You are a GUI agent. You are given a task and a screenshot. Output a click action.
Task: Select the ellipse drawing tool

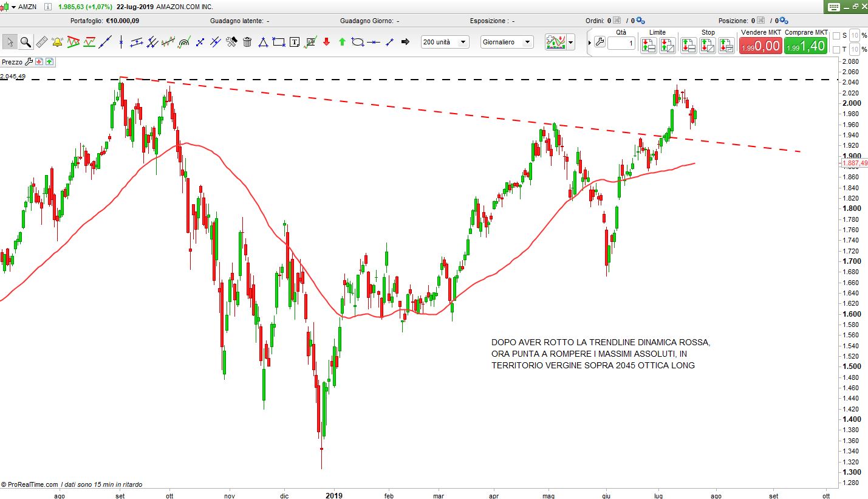(x=358, y=42)
